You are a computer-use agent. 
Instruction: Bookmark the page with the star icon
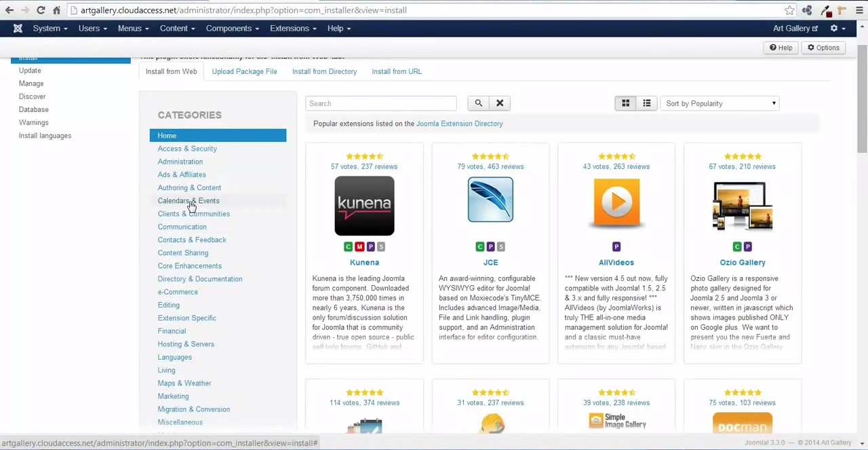pos(789,10)
